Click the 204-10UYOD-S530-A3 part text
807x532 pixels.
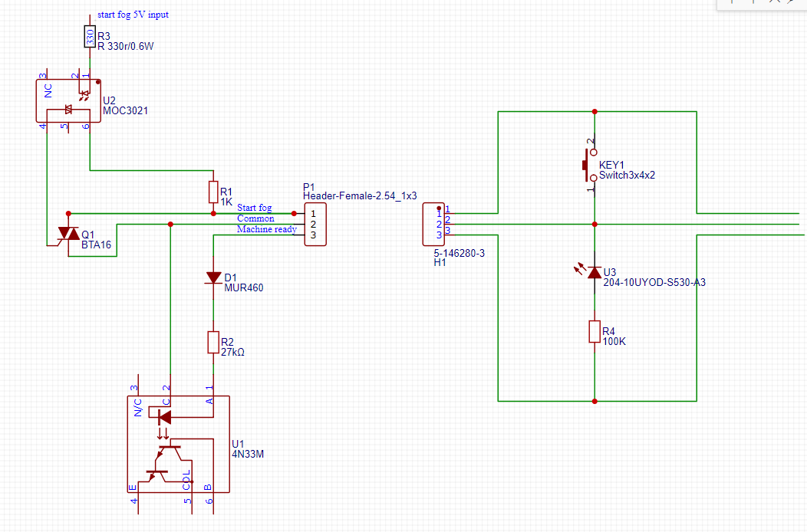coord(654,282)
